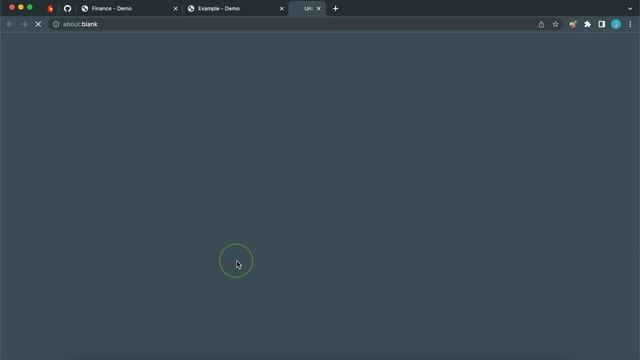
Task: Close the Finance - Demo tab
Action: tap(176, 9)
